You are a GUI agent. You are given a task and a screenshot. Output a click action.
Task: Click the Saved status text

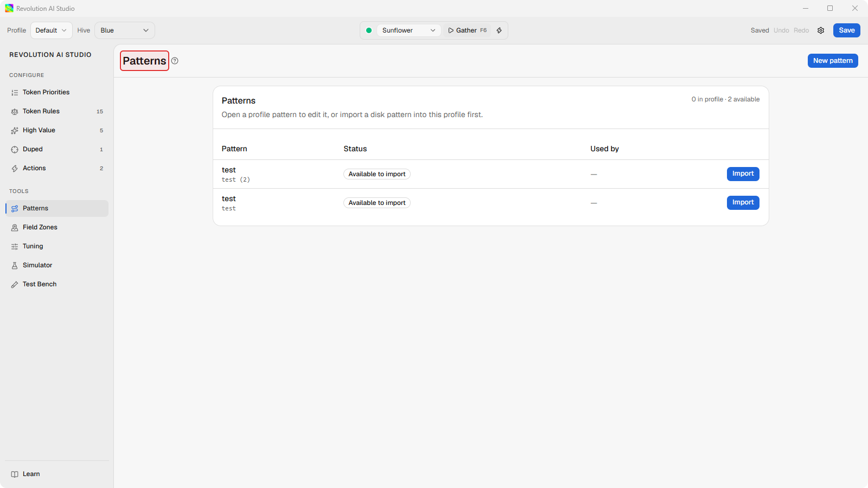pos(760,30)
